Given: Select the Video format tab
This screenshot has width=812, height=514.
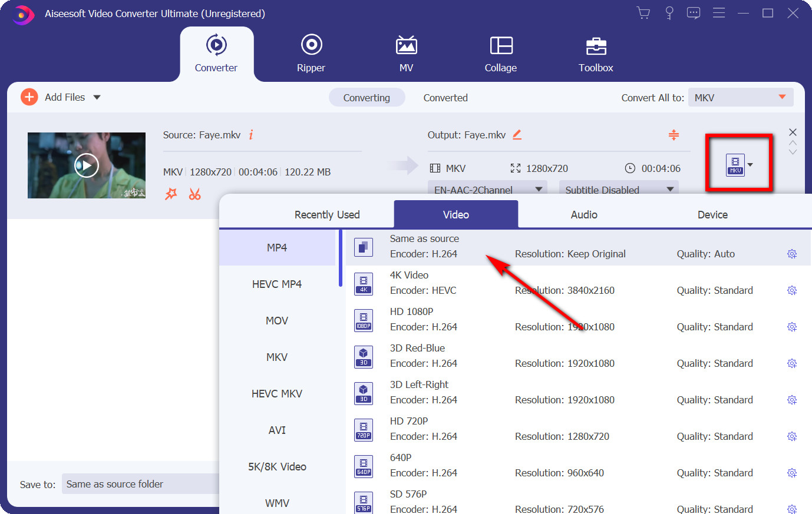Looking at the screenshot, I should point(456,214).
